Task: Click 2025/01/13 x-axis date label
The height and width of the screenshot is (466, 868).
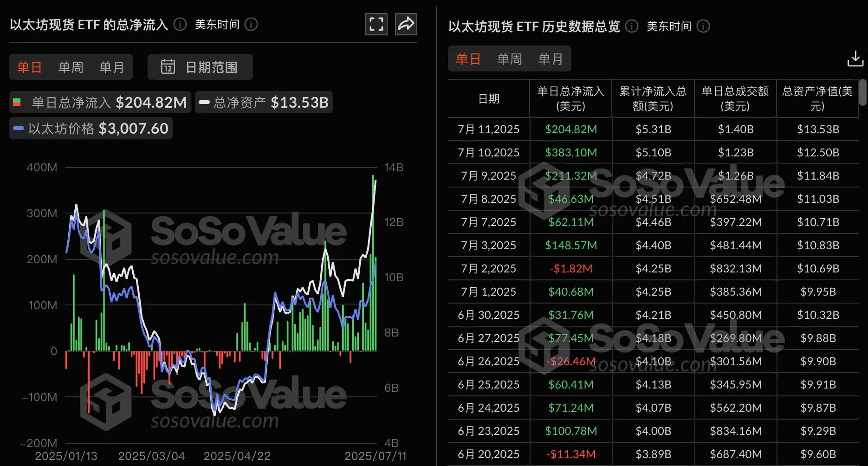Action: [x=66, y=456]
